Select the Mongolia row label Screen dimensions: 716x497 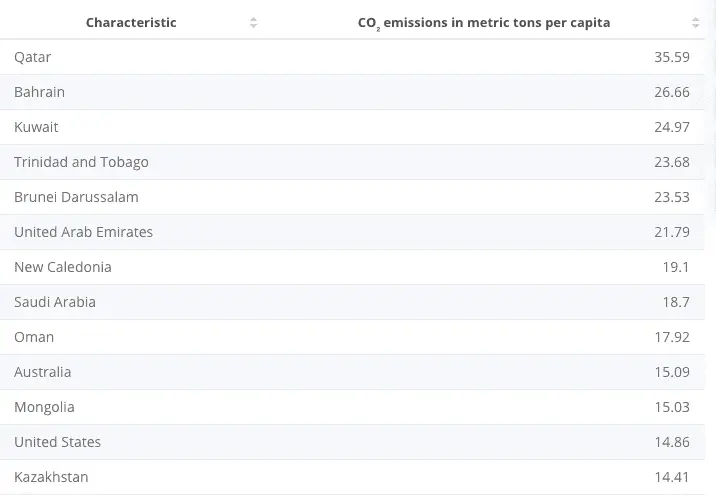(44, 407)
